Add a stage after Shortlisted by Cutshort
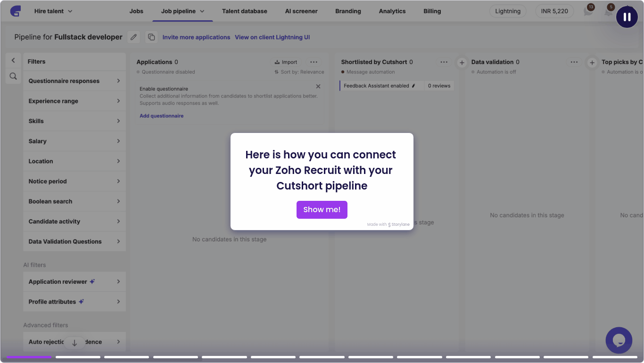644x363 pixels. [462, 62]
